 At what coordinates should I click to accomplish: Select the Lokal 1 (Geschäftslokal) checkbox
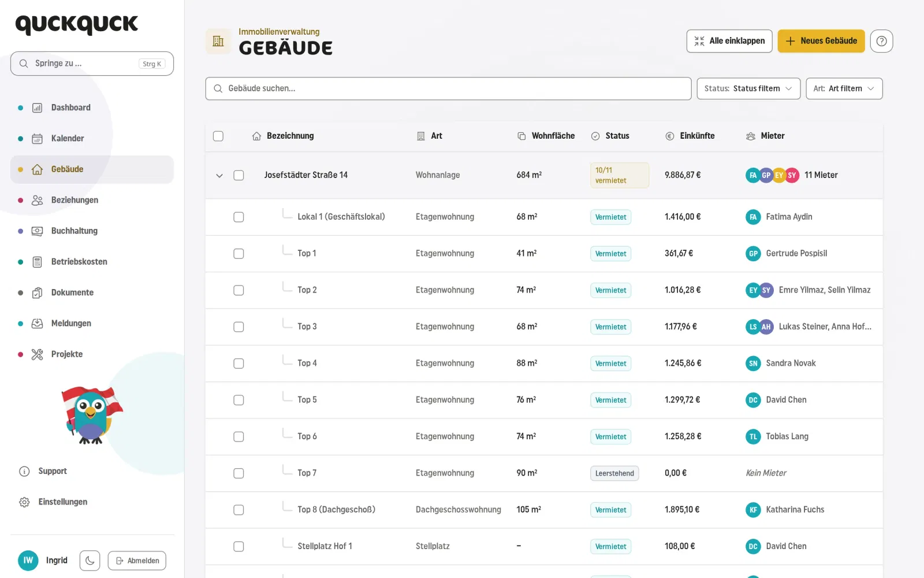coord(239,217)
